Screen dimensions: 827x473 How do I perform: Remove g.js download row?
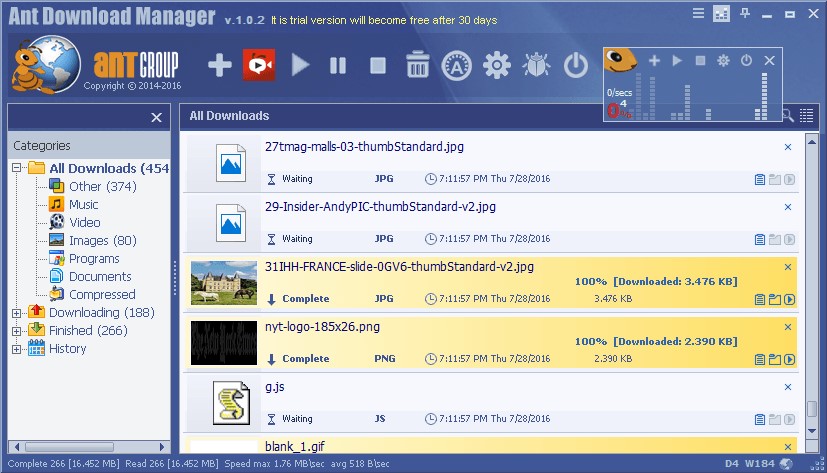pyautogui.click(x=788, y=387)
